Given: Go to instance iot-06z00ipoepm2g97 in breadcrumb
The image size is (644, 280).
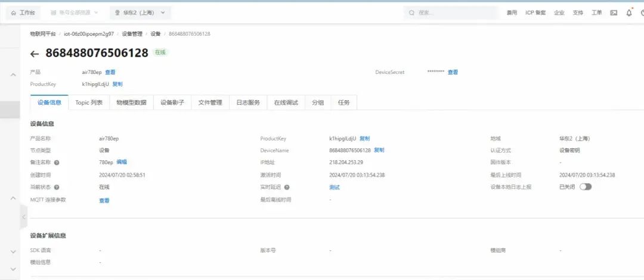Looking at the screenshot, I should [89, 34].
